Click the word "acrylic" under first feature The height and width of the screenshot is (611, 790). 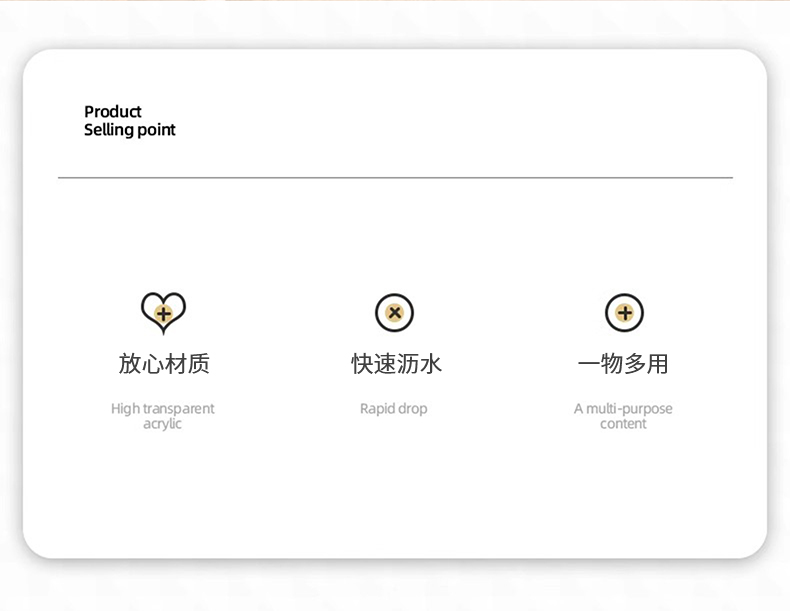[x=162, y=424]
